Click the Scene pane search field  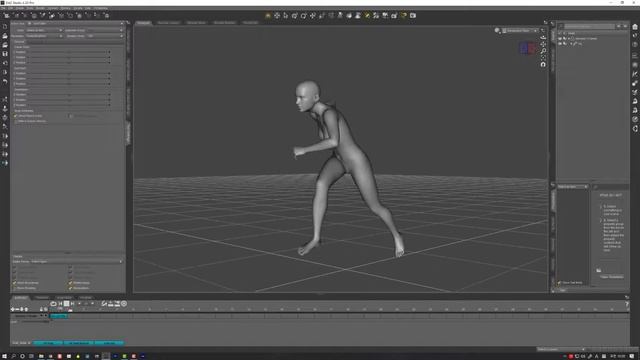coord(590,26)
